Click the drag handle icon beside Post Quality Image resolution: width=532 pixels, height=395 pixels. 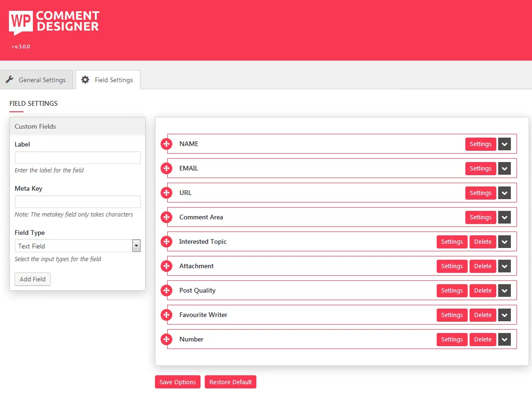[167, 290]
